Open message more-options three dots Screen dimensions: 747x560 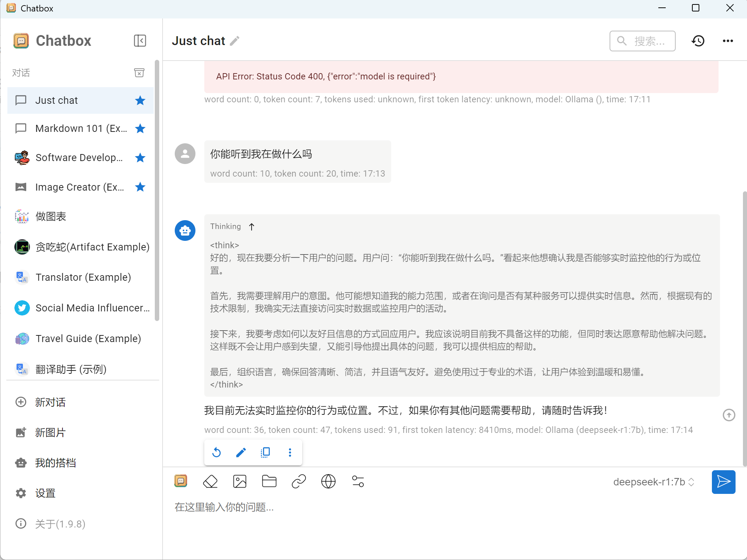290,453
